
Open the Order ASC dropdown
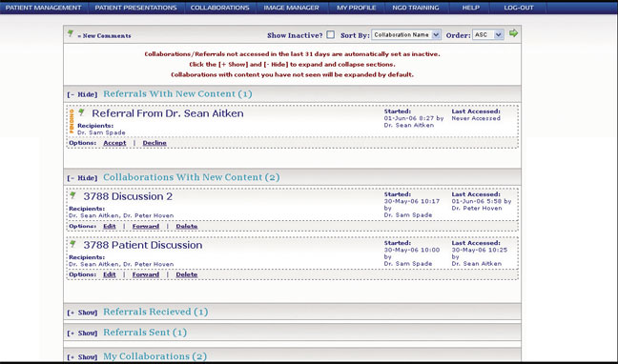pyautogui.click(x=487, y=34)
